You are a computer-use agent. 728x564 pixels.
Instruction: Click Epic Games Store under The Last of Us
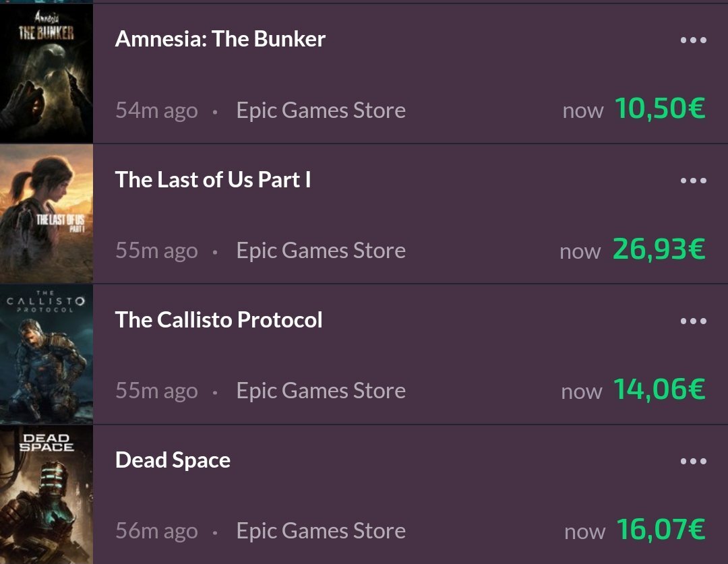(321, 251)
